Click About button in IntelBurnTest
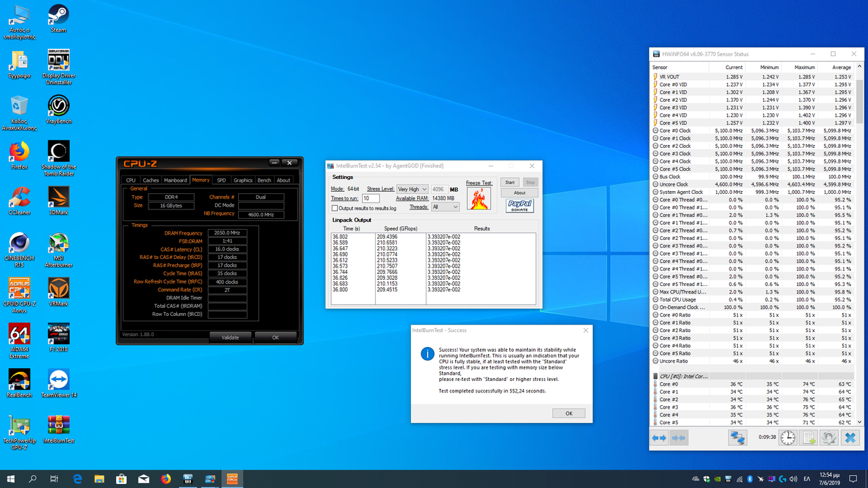The width and height of the screenshot is (868, 488). (x=519, y=193)
